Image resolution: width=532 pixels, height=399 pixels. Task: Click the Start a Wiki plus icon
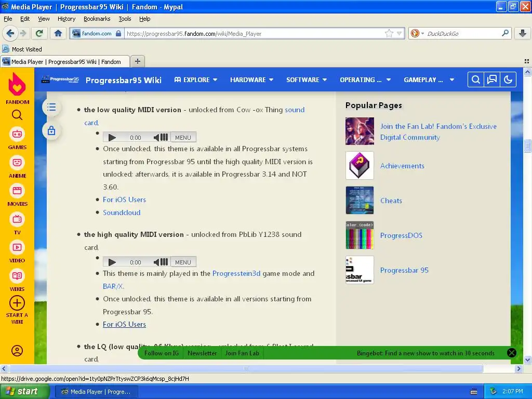click(17, 303)
